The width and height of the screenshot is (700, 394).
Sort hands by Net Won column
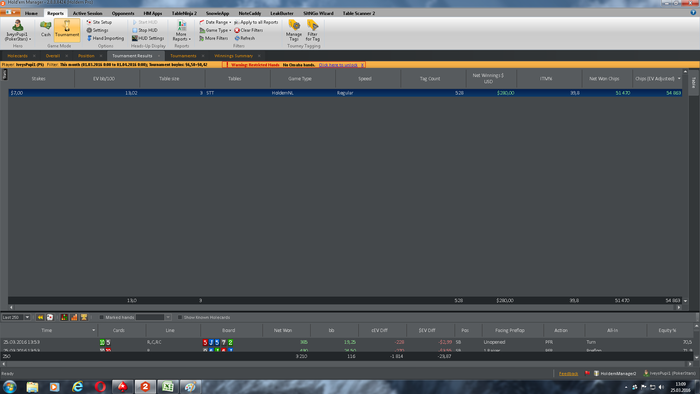tap(283, 330)
